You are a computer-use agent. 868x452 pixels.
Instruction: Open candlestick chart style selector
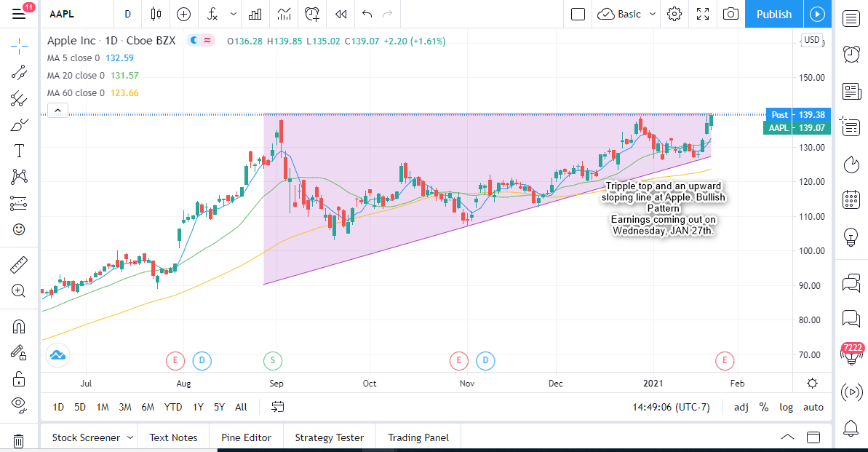(156, 14)
